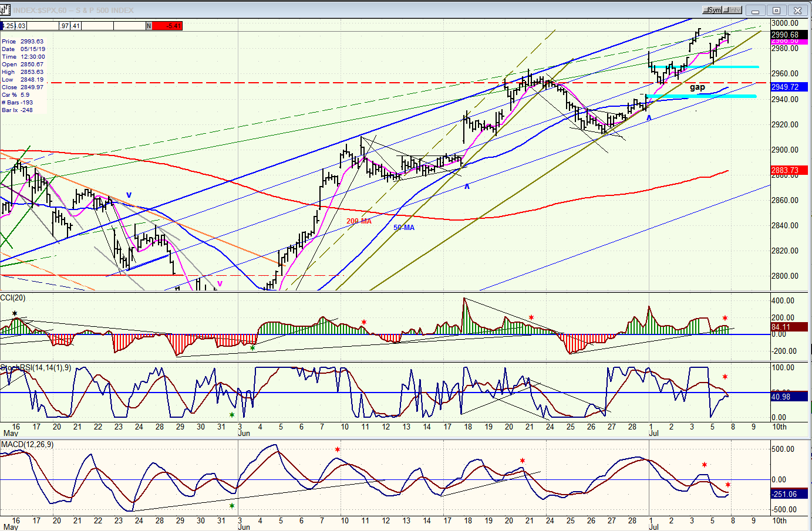Select the gap annotation text
This screenshot has height=531, width=812.
pos(697,87)
